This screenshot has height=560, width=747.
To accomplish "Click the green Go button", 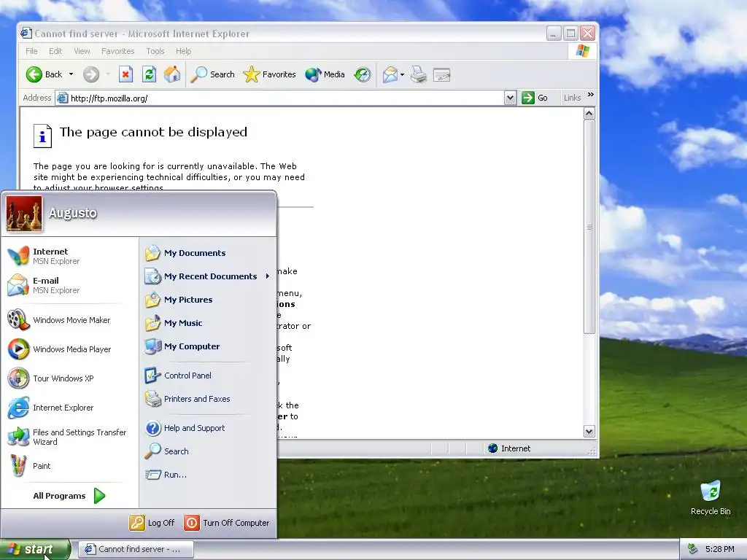I will coord(535,98).
